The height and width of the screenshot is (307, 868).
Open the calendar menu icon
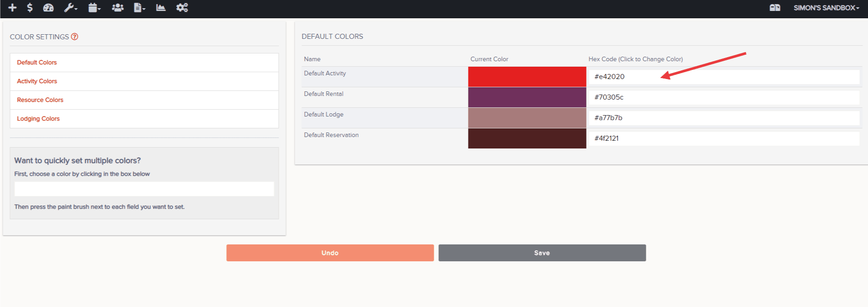[x=94, y=7]
